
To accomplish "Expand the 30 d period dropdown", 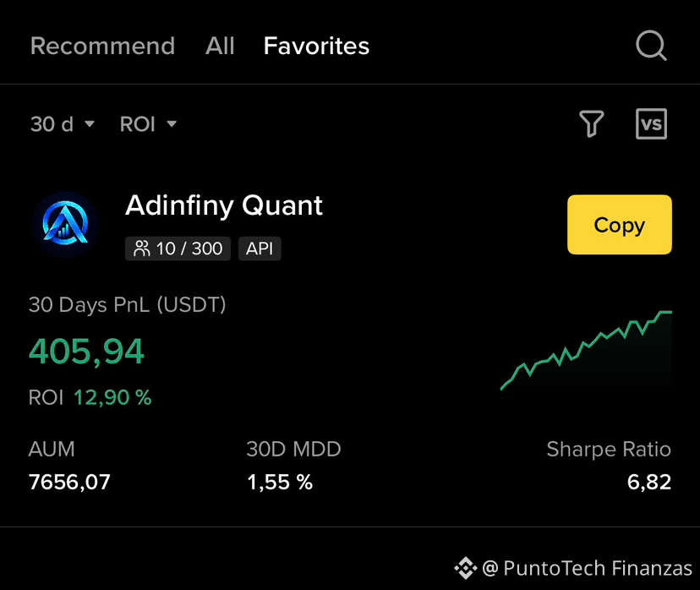I will point(63,124).
